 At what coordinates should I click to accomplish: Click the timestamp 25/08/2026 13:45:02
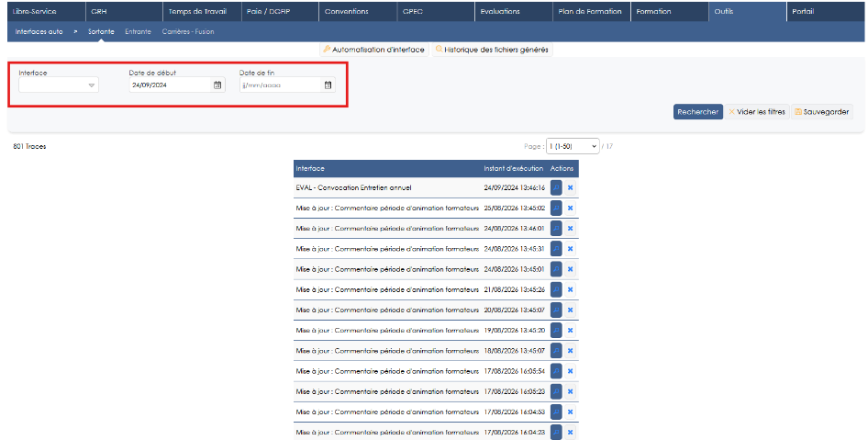point(514,209)
